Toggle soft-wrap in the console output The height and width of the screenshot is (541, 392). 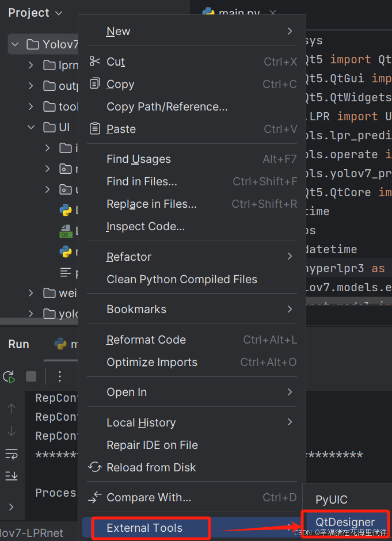pos(12,454)
